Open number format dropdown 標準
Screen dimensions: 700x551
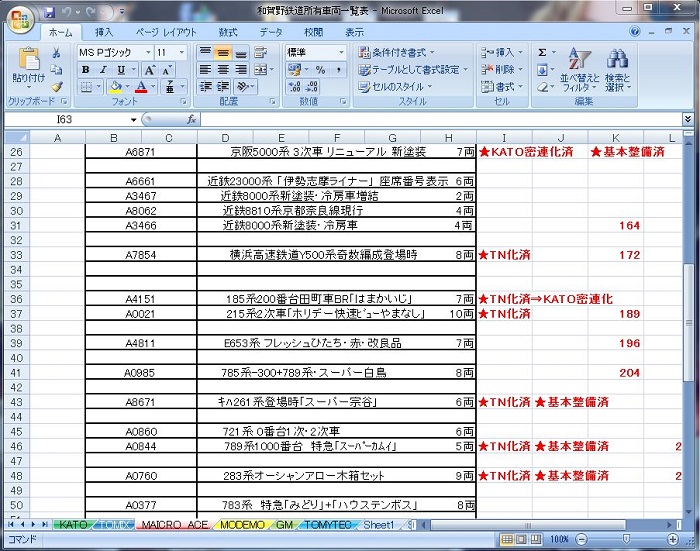click(341, 53)
